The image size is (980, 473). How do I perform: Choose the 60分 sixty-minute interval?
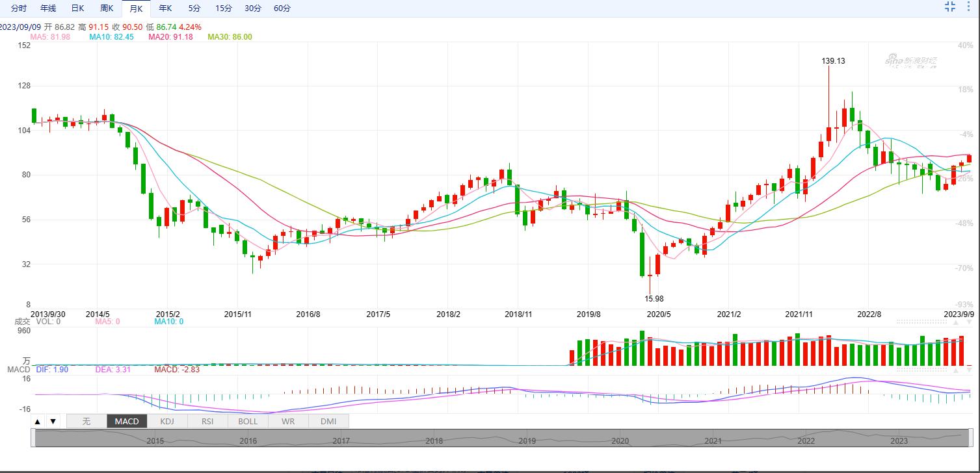pyautogui.click(x=282, y=8)
